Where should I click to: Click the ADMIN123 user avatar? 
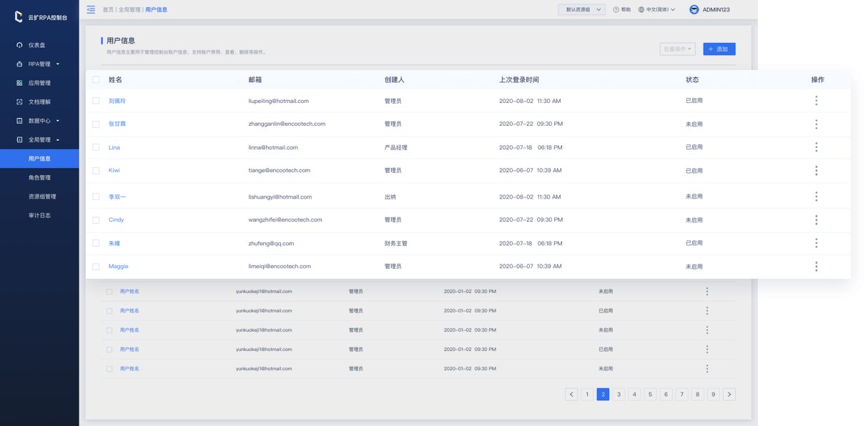click(x=694, y=10)
